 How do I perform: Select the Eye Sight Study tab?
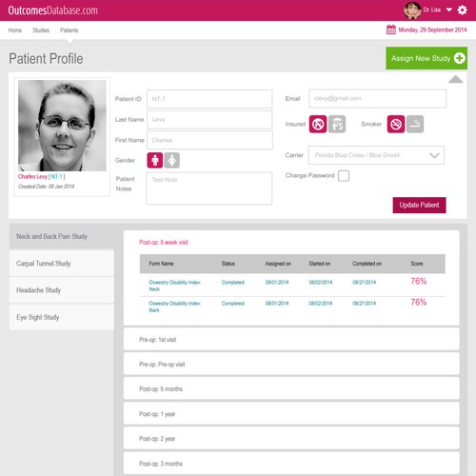[x=62, y=317]
